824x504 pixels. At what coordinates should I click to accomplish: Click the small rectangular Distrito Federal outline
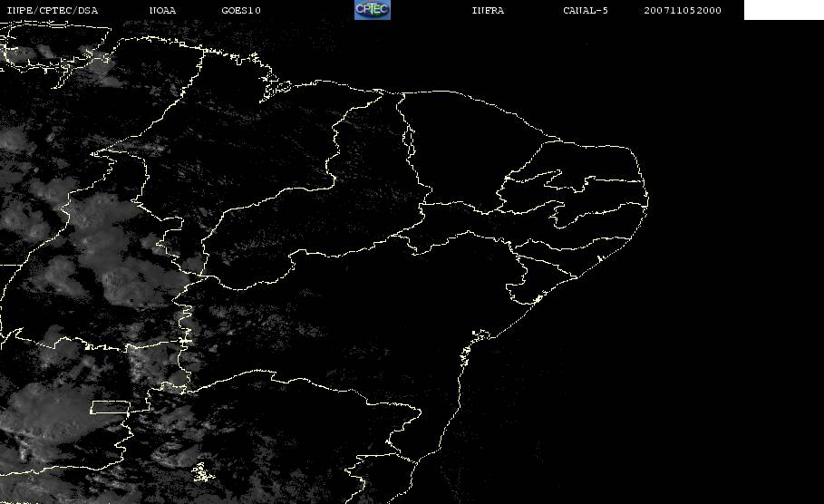pyautogui.click(x=111, y=406)
